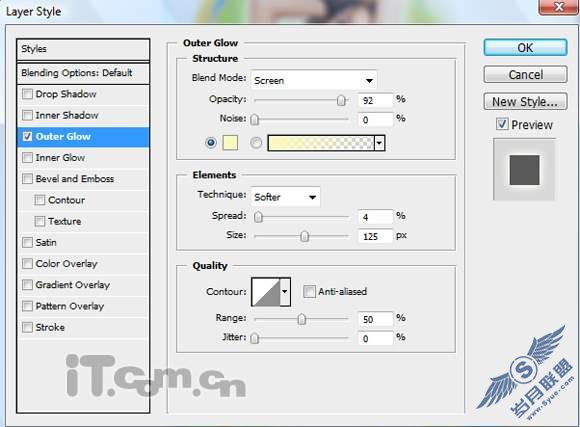
Task: Open the Blend Mode Screen dropdown
Action: coord(314,80)
